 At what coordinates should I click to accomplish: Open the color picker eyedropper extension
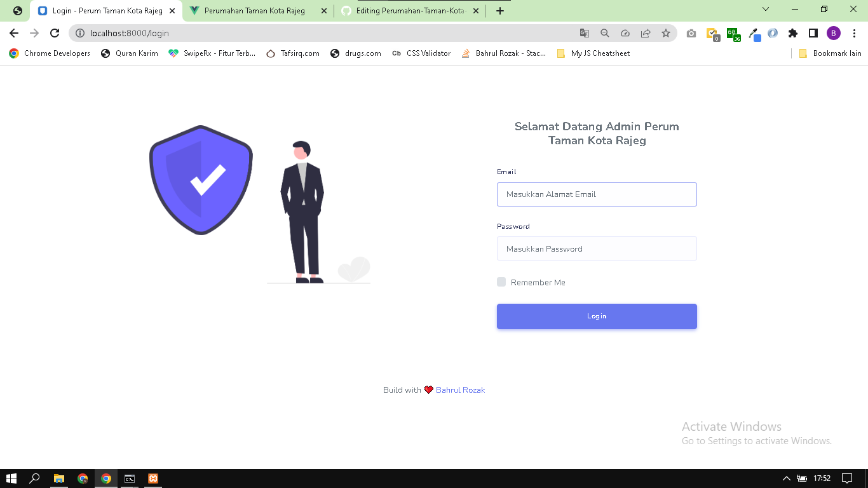754,34
